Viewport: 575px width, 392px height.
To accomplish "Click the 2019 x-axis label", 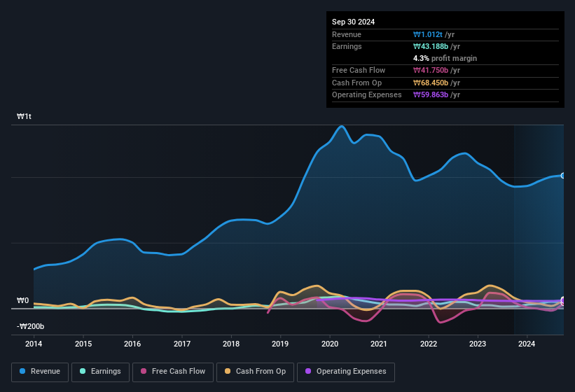I will tap(280, 344).
